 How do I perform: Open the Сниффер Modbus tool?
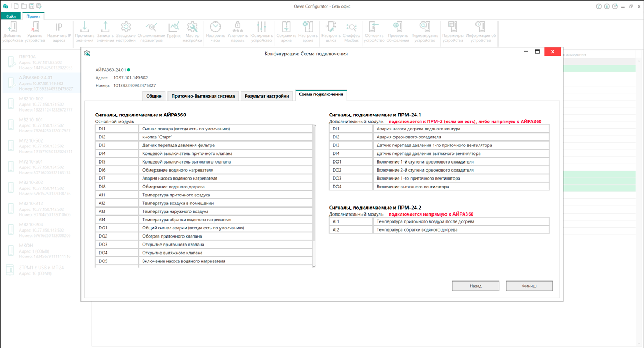[x=352, y=27]
